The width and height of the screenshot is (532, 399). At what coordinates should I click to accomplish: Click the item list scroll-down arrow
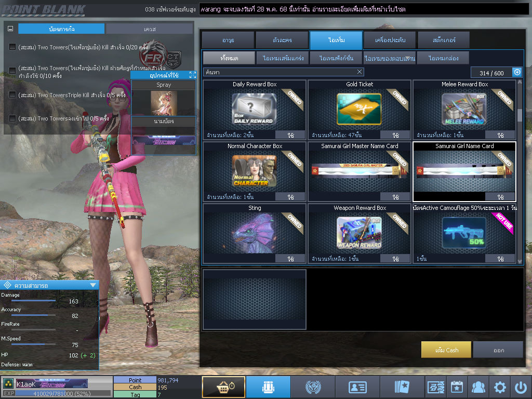[x=520, y=261]
